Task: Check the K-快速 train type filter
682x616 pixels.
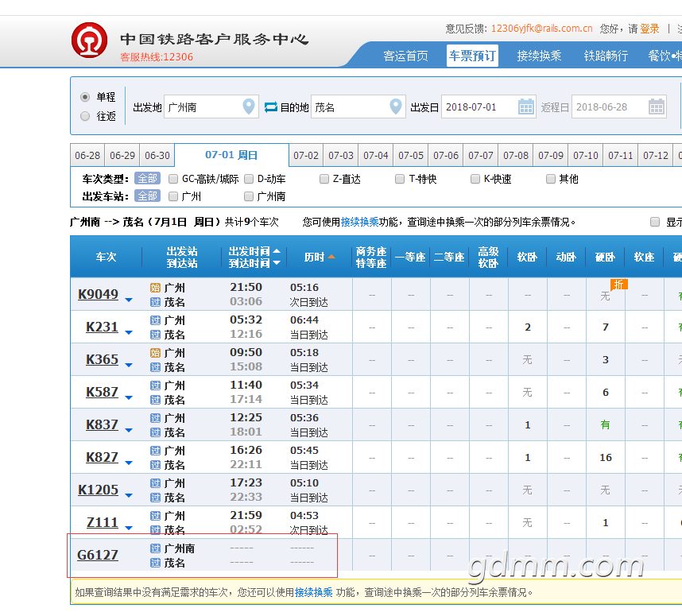Action: point(475,179)
